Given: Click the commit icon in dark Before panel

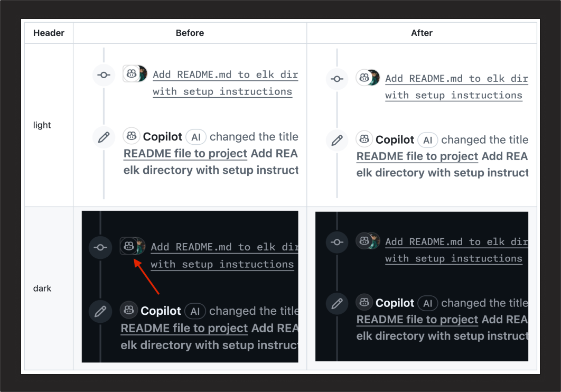Looking at the screenshot, I should click(x=100, y=247).
